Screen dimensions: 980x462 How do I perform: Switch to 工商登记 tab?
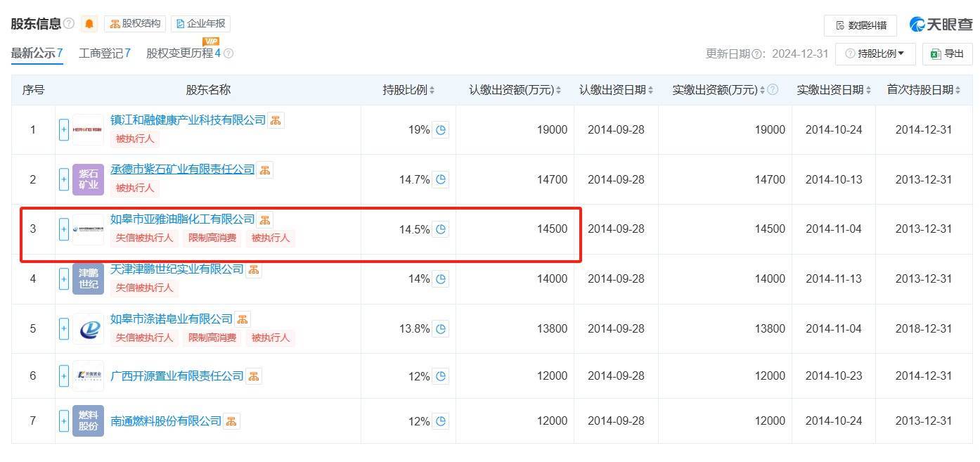105,53
